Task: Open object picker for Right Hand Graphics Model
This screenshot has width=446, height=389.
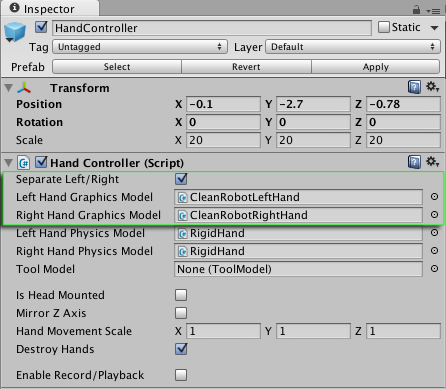Action: (x=434, y=215)
